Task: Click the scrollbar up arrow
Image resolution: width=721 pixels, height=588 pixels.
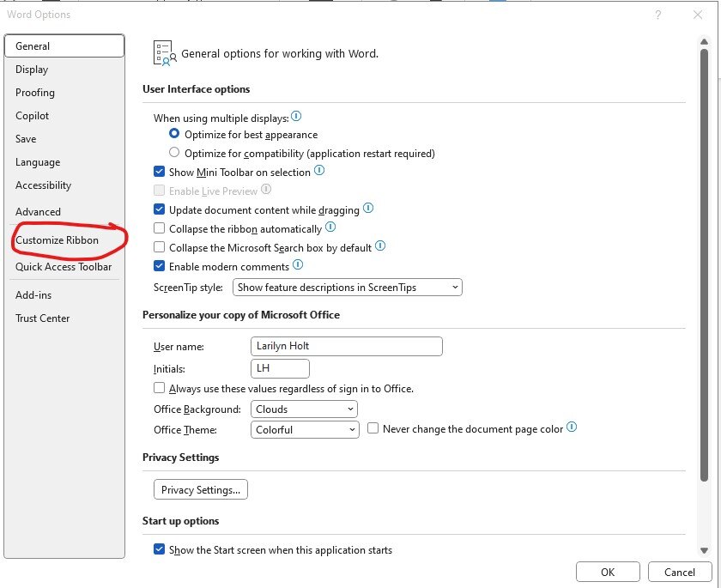Action: tap(704, 42)
